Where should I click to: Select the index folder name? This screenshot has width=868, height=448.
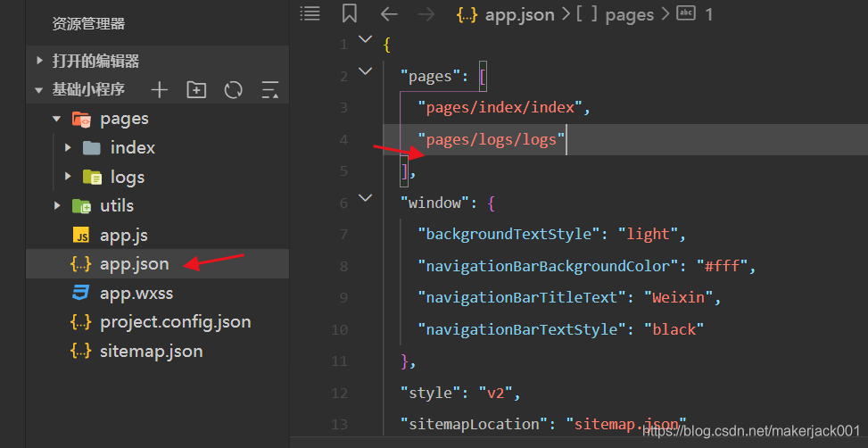(x=133, y=148)
